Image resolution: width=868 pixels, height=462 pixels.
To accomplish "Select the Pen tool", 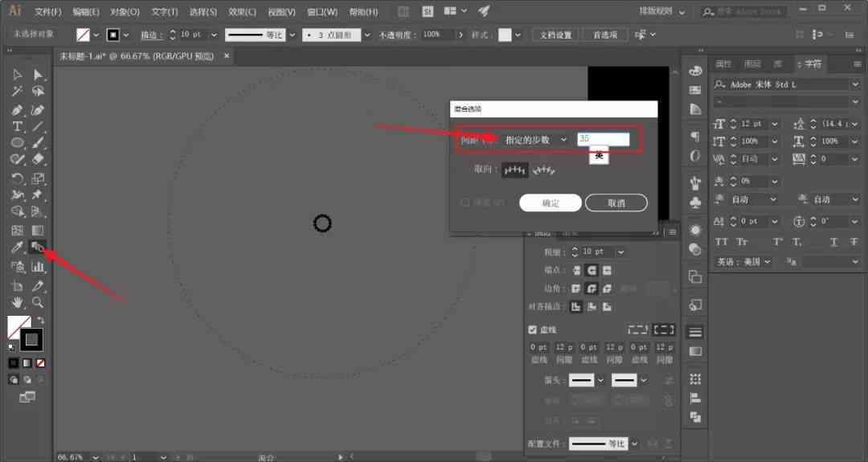I will click(x=17, y=110).
